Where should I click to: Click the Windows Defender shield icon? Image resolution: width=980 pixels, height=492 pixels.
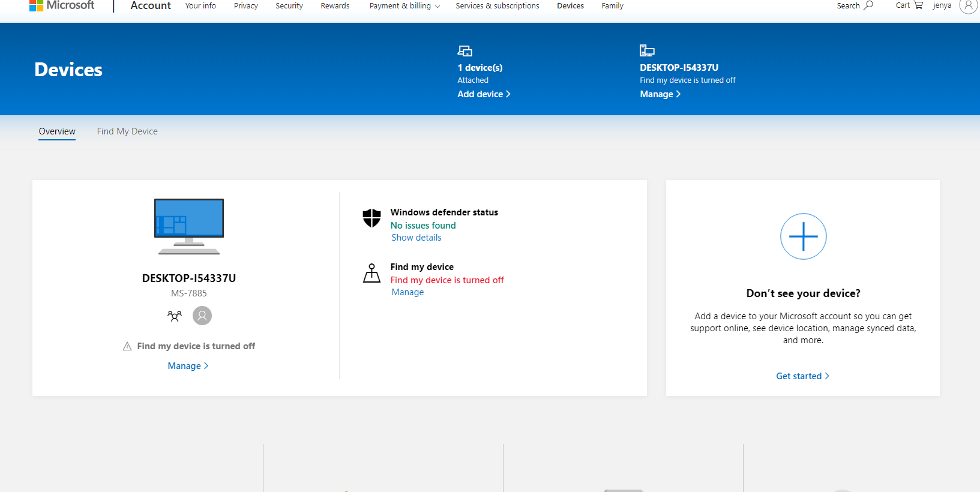click(x=372, y=218)
